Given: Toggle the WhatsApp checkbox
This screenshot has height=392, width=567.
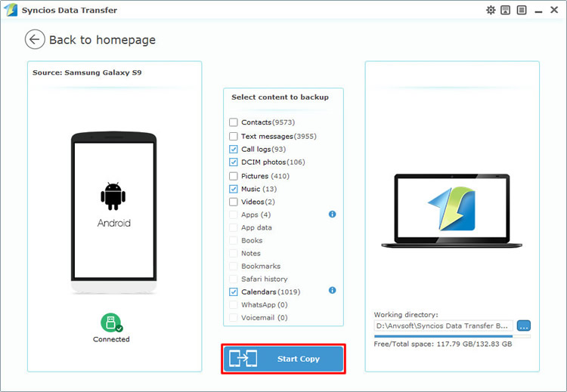Looking at the screenshot, I should 234,305.
